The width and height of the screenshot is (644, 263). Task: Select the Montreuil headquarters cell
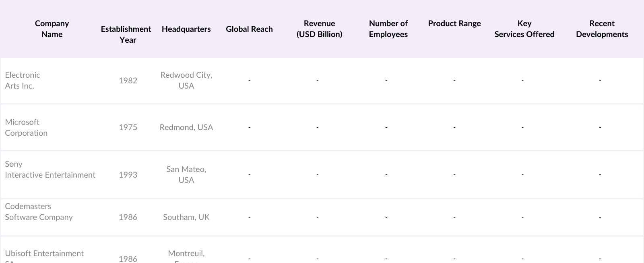(x=186, y=256)
